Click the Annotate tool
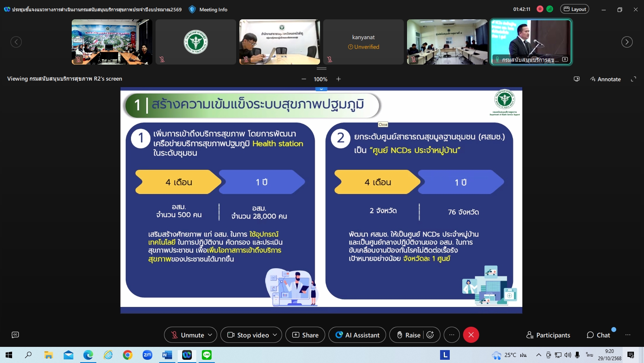 (x=605, y=79)
